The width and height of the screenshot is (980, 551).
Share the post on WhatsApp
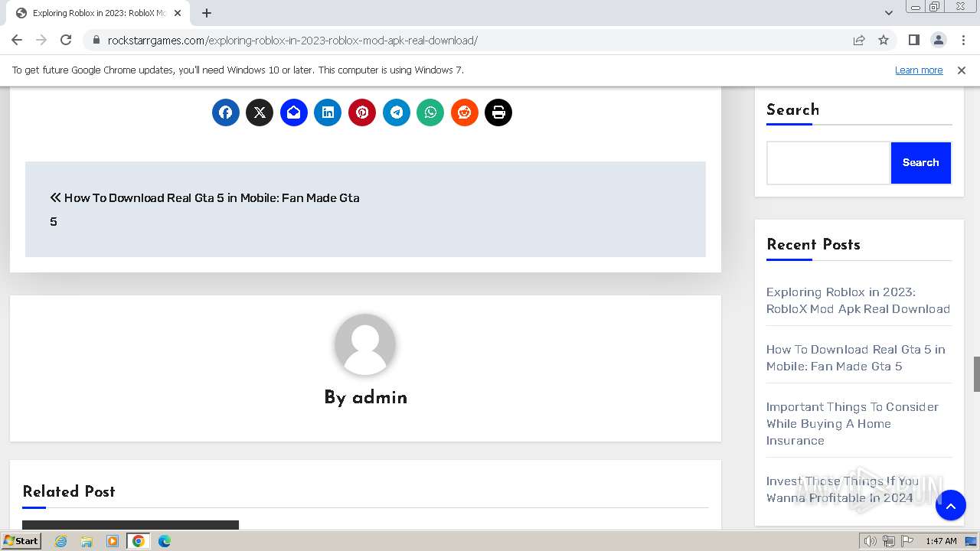tap(430, 112)
